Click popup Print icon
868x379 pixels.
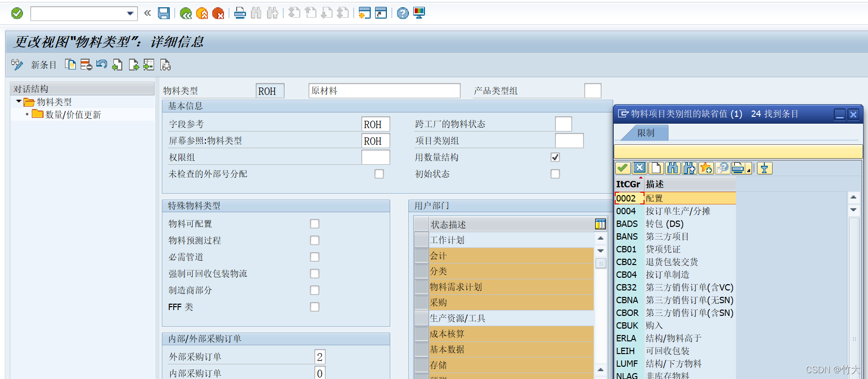pos(738,168)
